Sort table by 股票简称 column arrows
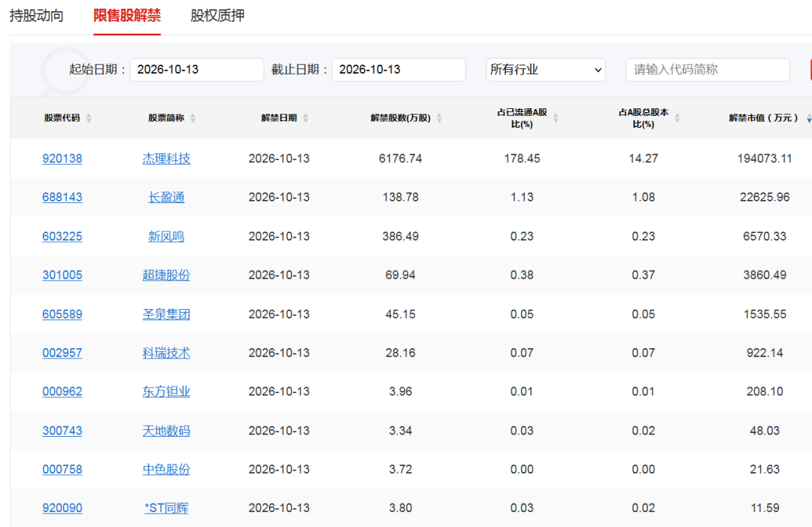 point(192,118)
